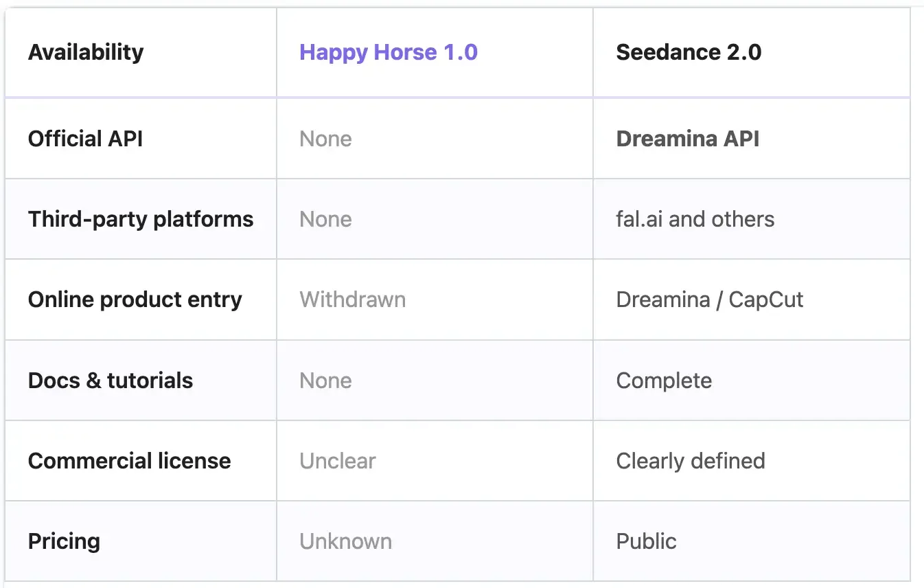Click the Clearly defined cell

pos(690,461)
